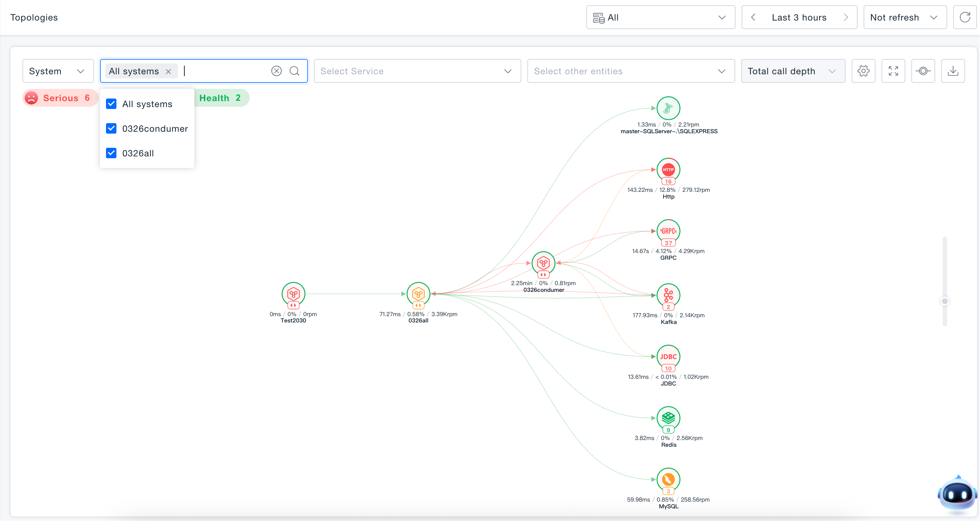Uncheck the All systems checkbox
The height and width of the screenshot is (521, 980).
(111, 104)
